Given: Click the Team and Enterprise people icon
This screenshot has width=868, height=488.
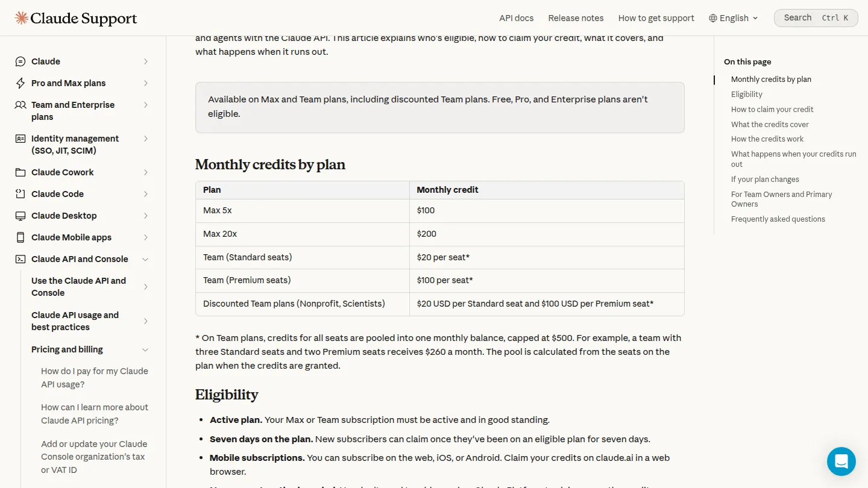Looking at the screenshot, I should coord(20,105).
